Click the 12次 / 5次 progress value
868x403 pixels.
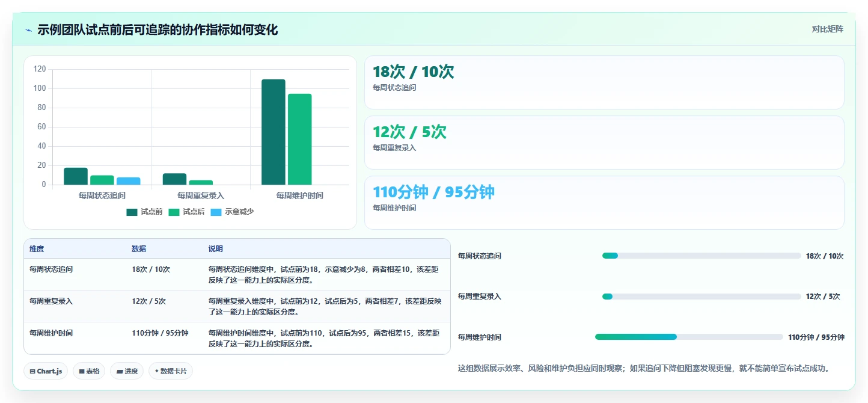tap(823, 297)
